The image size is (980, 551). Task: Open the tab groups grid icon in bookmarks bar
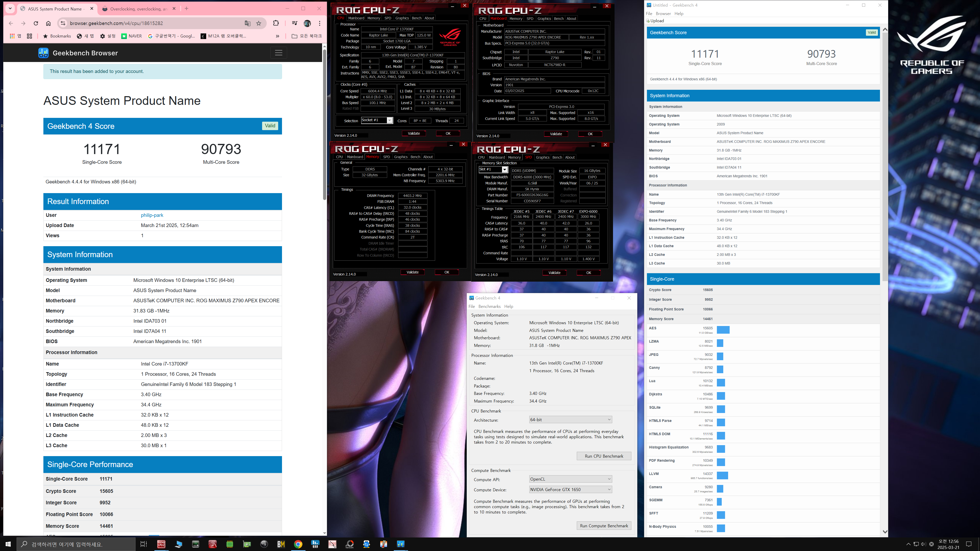[x=30, y=36]
